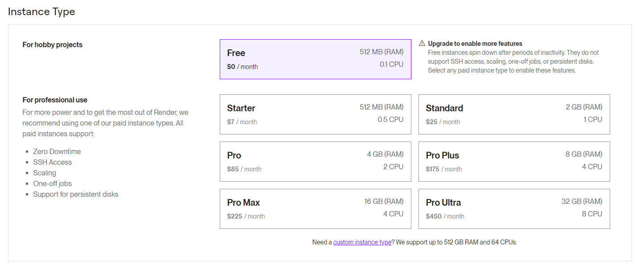
Task: Click the For hobby projects heading
Action: [52, 45]
